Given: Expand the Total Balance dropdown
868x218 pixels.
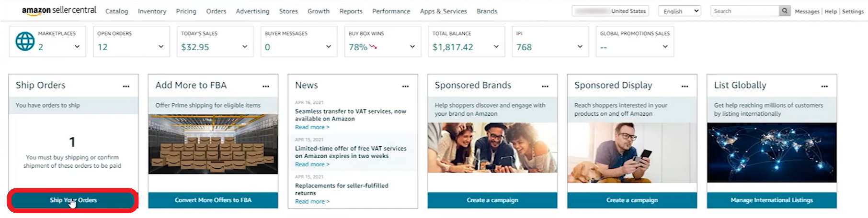Looking at the screenshot, I should [496, 46].
